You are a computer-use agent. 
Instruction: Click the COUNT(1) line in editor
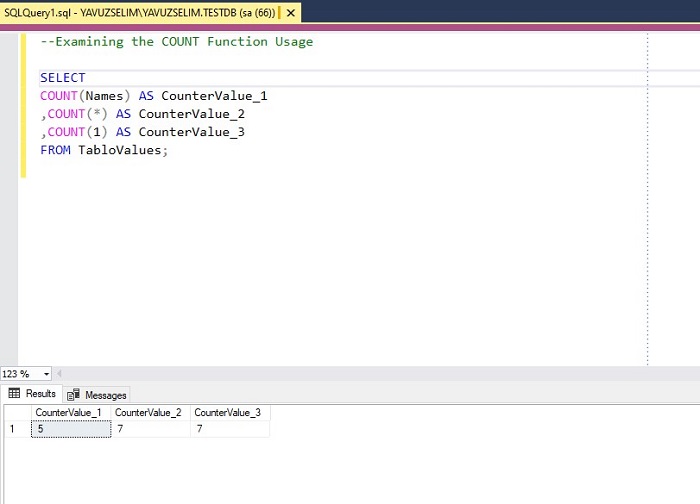point(142,132)
